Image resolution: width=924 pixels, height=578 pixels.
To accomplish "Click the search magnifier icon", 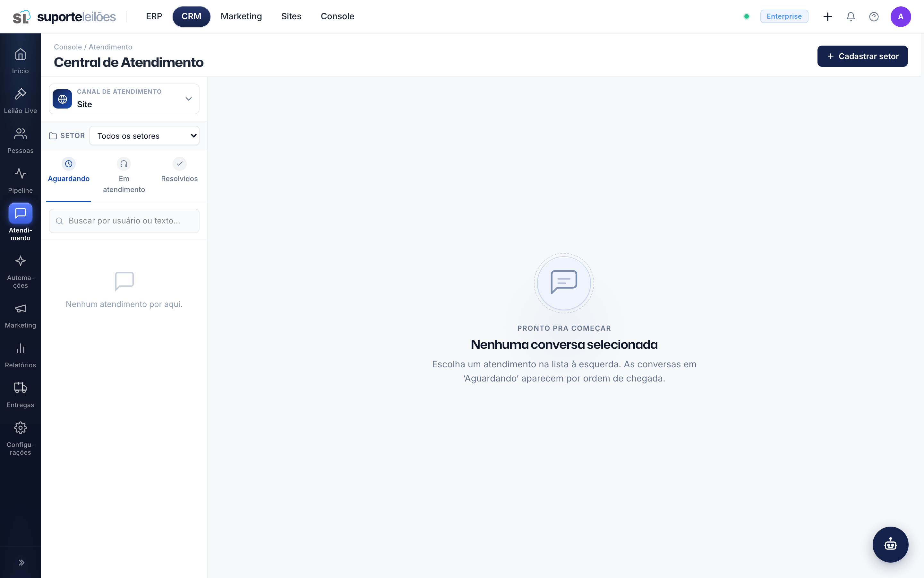I will coord(59,221).
